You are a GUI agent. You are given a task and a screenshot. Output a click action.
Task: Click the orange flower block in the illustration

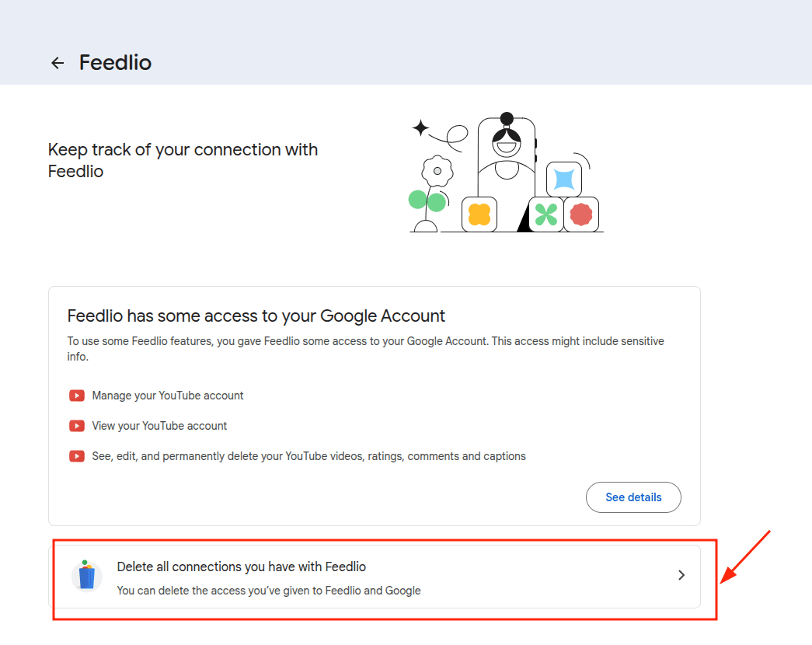479,214
